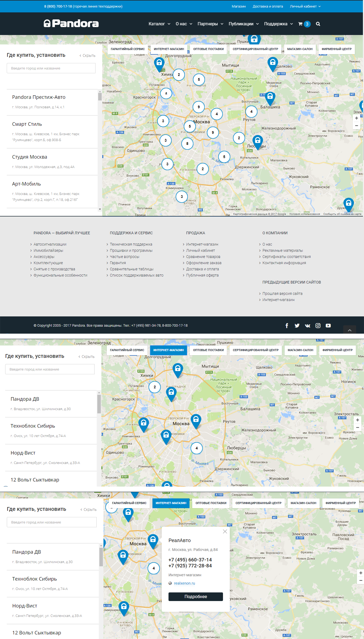Open Сравнение товаров footer link
Viewport: 364px width, 639px height.
(203, 257)
